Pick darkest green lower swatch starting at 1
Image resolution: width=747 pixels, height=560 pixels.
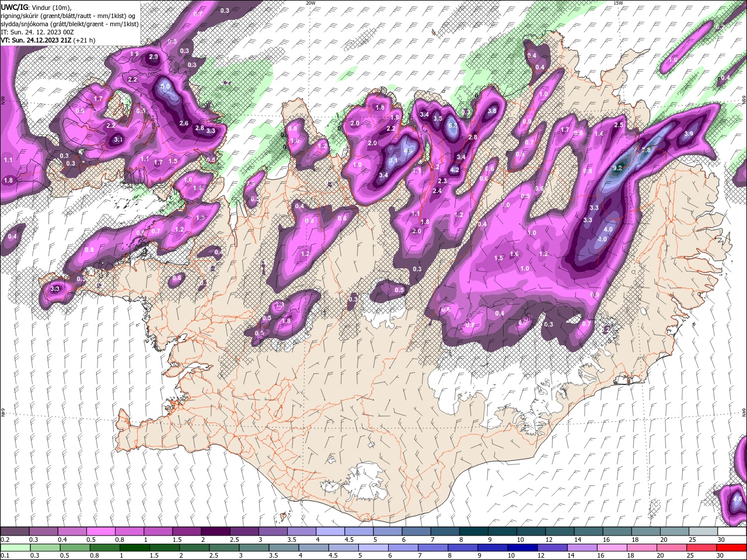135,548
